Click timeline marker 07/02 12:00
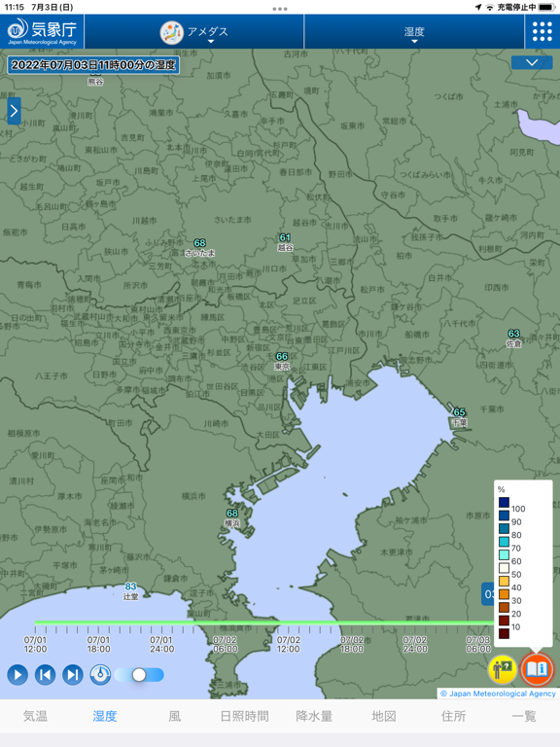The height and width of the screenshot is (747, 560). point(289,644)
